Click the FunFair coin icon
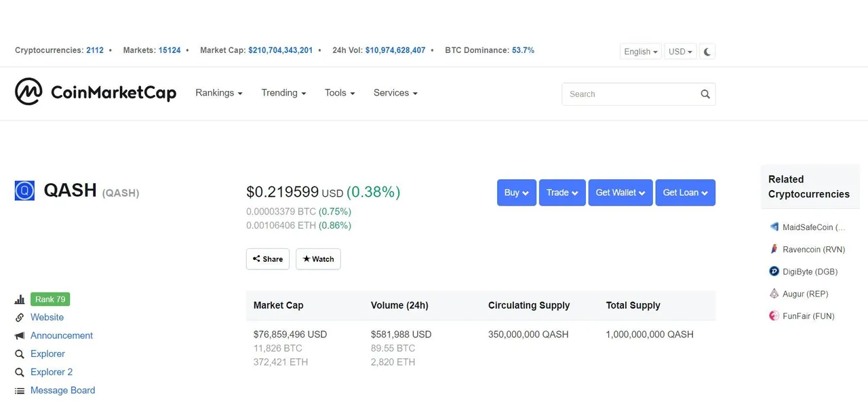The image size is (868, 401). click(774, 316)
